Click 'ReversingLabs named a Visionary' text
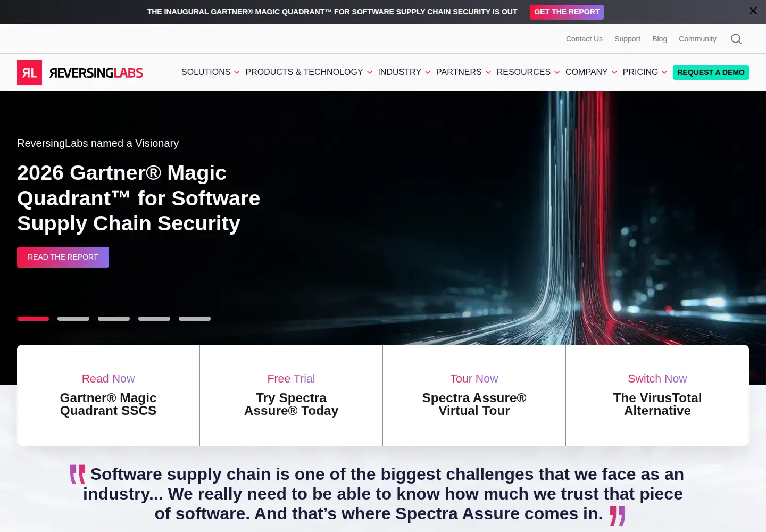 coord(98,143)
